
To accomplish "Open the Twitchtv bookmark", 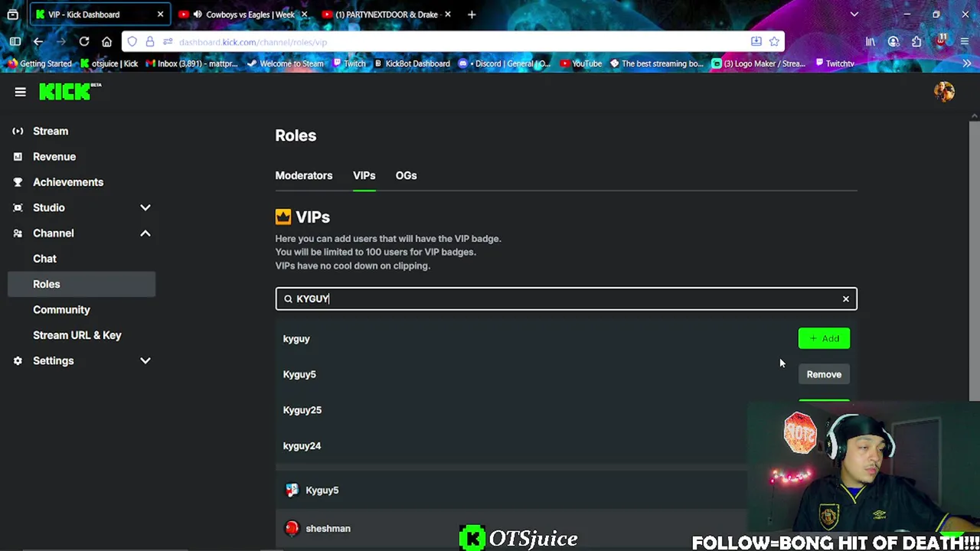I will (x=834, y=64).
